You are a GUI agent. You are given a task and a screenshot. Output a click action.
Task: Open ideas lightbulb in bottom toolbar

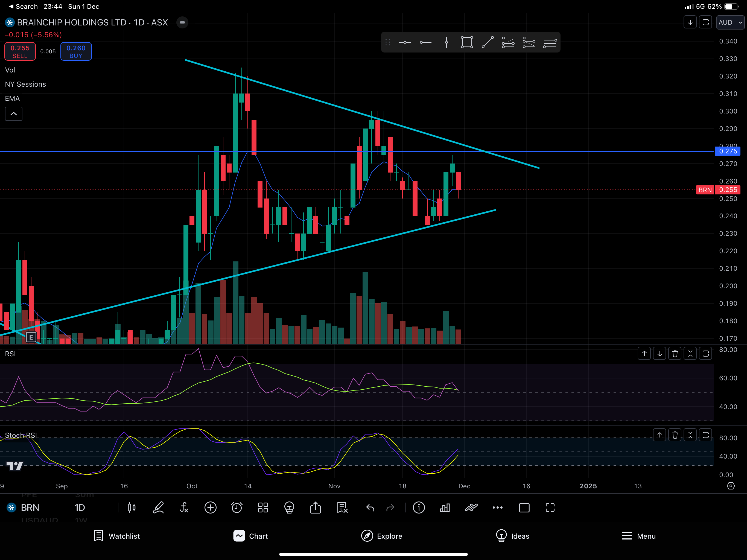coord(289,507)
